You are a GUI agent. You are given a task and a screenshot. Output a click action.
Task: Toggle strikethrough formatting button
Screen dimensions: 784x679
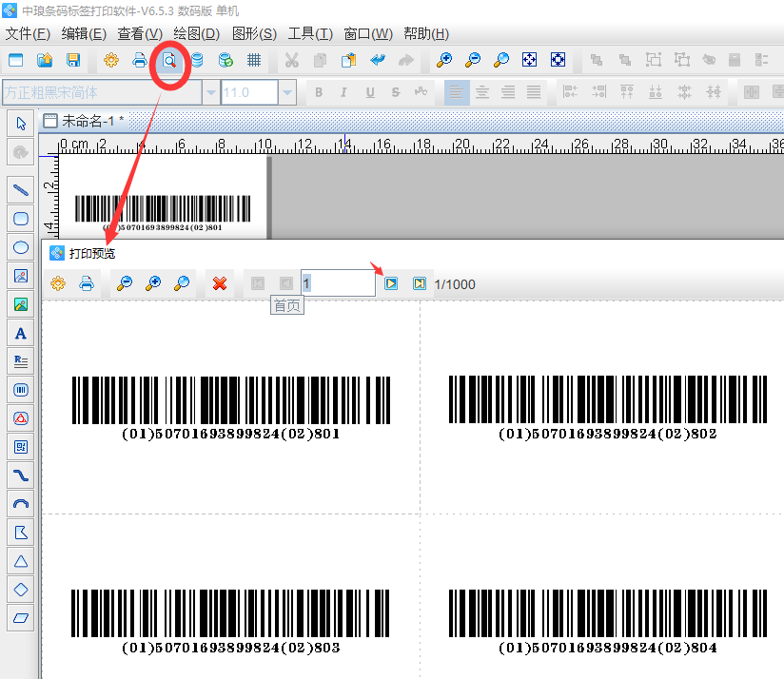[x=396, y=92]
